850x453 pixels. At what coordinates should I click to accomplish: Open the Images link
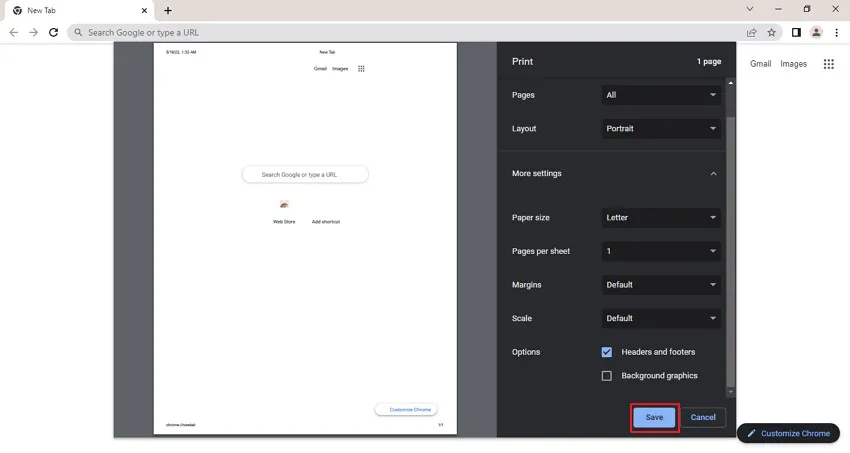793,64
